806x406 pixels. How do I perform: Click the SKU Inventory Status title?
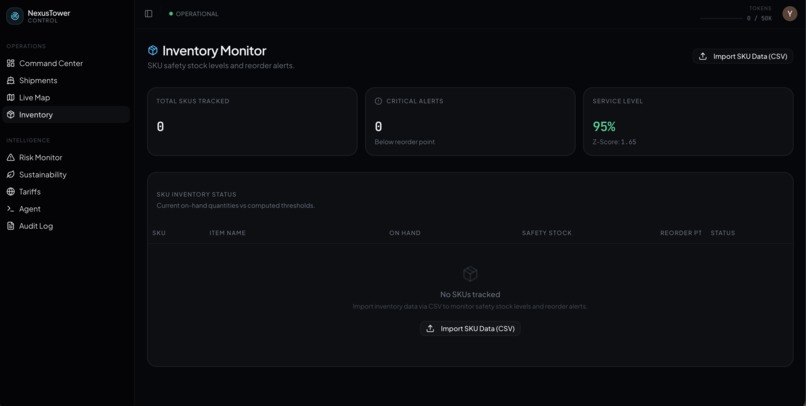click(196, 195)
